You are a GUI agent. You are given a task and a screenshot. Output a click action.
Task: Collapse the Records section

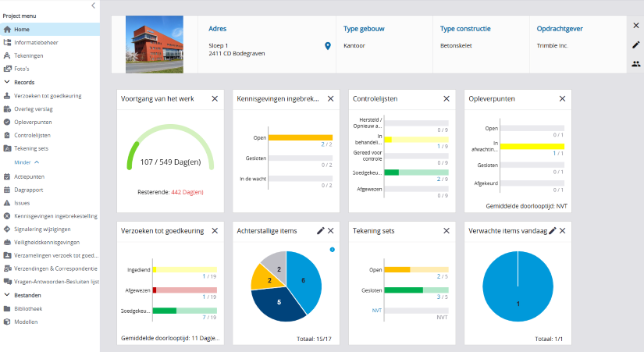[8, 82]
